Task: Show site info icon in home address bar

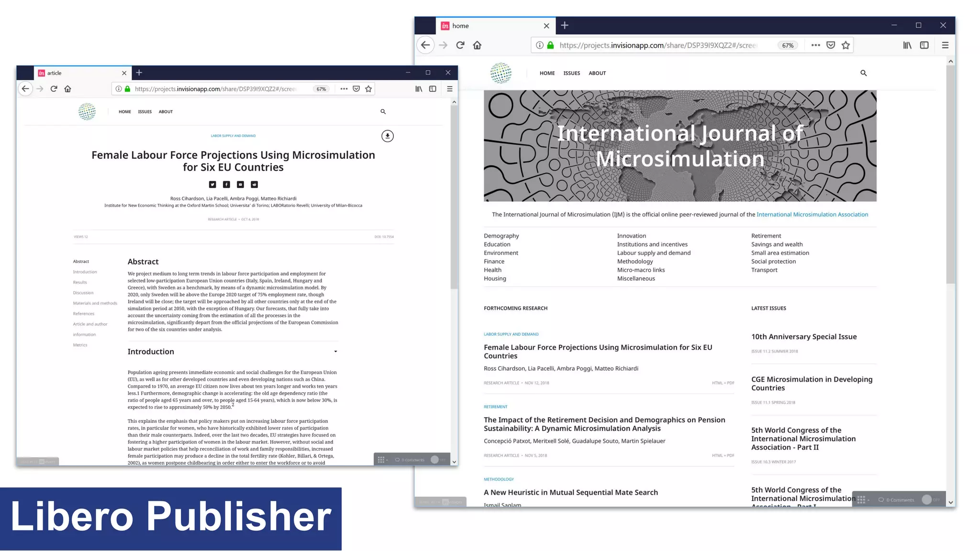Action: click(x=539, y=45)
